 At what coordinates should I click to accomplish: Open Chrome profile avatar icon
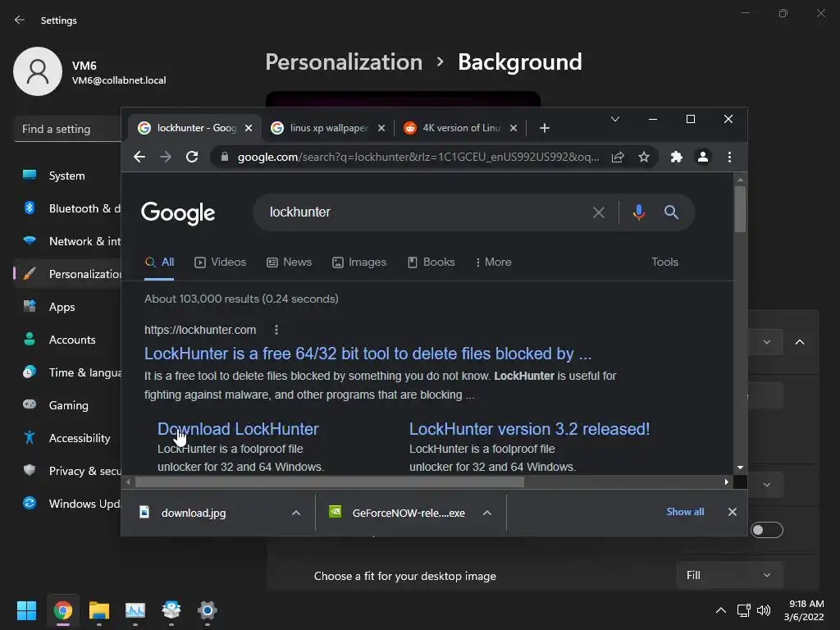(703, 157)
